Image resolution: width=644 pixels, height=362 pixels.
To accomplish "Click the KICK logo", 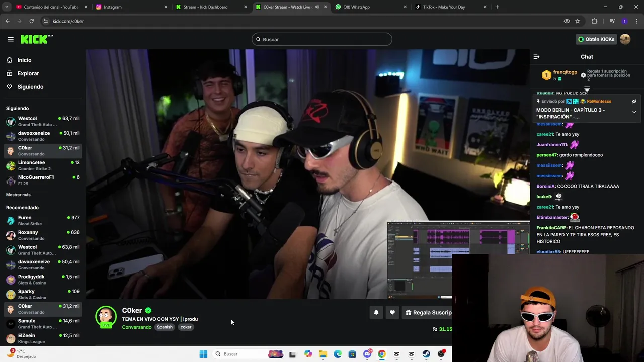I will pos(36,39).
